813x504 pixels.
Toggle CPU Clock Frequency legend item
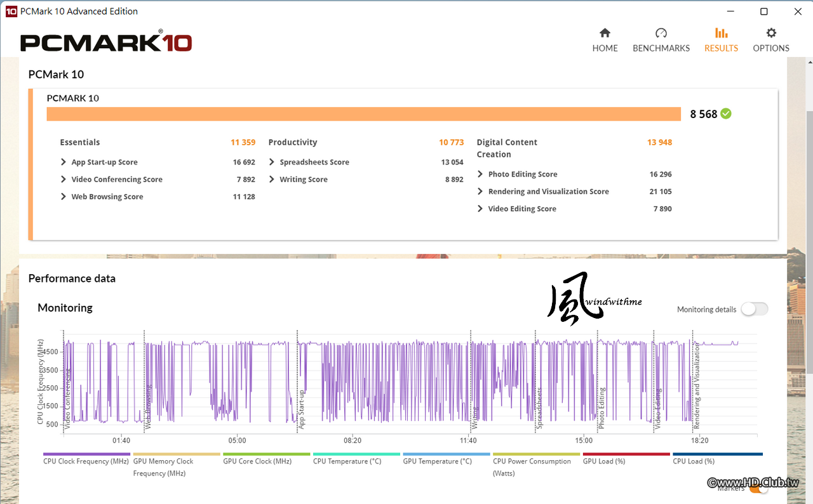[86, 460]
